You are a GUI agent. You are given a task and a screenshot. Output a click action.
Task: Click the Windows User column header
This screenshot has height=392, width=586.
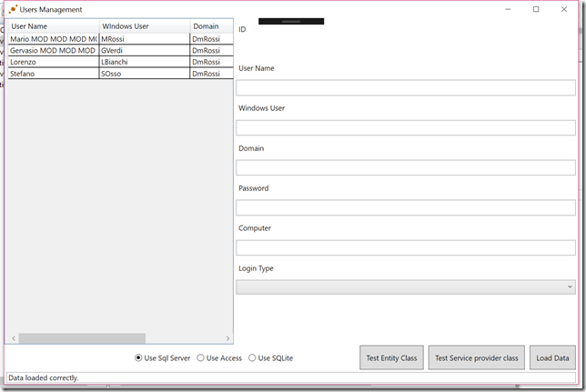[x=144, y=26]
